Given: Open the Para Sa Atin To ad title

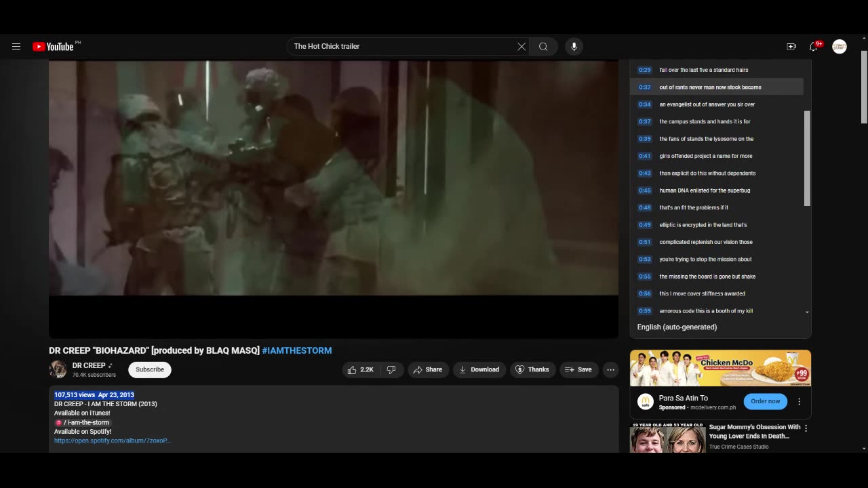Looking at the screenshot, I should click(x=683, y=398).
